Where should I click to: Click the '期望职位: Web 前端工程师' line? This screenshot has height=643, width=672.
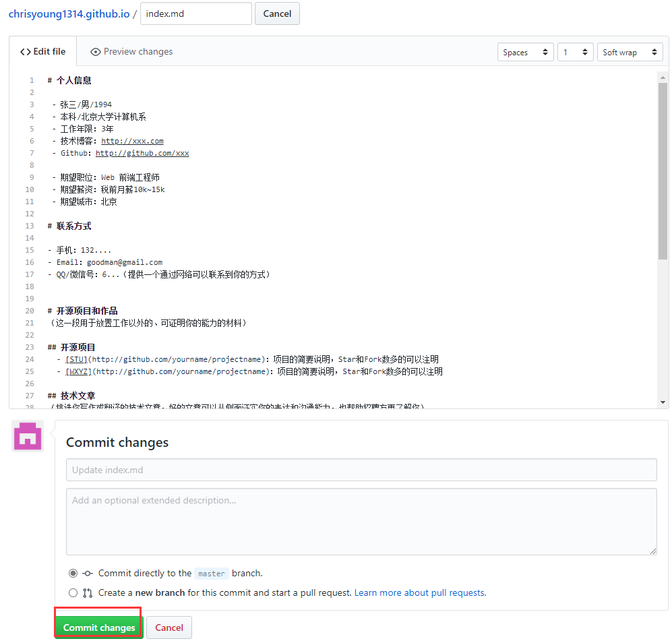[106, 177]
